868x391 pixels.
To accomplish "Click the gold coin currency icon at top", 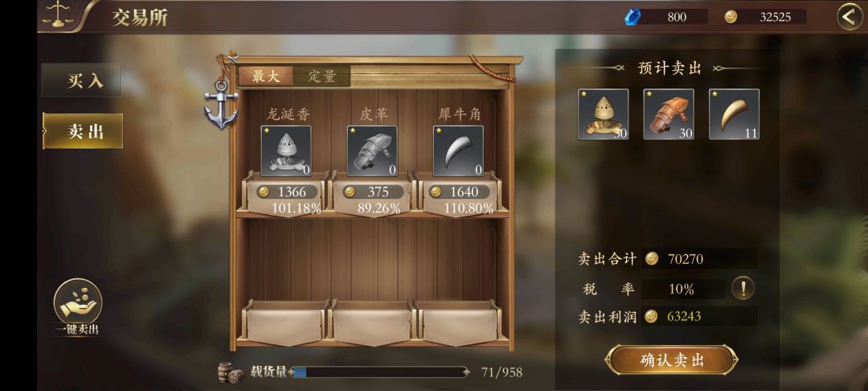I will (731, 17).
